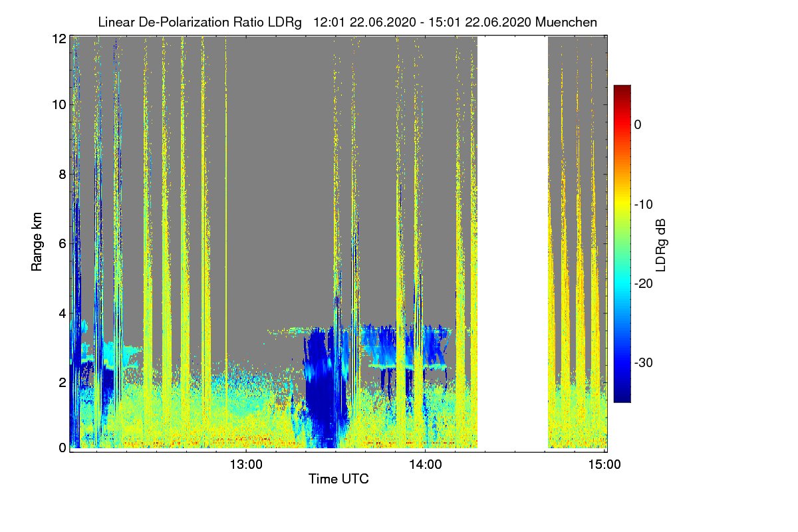Click the 'LDRg dB' colorbar label
This screenshot has width=798, height=532.
[661, 245]
